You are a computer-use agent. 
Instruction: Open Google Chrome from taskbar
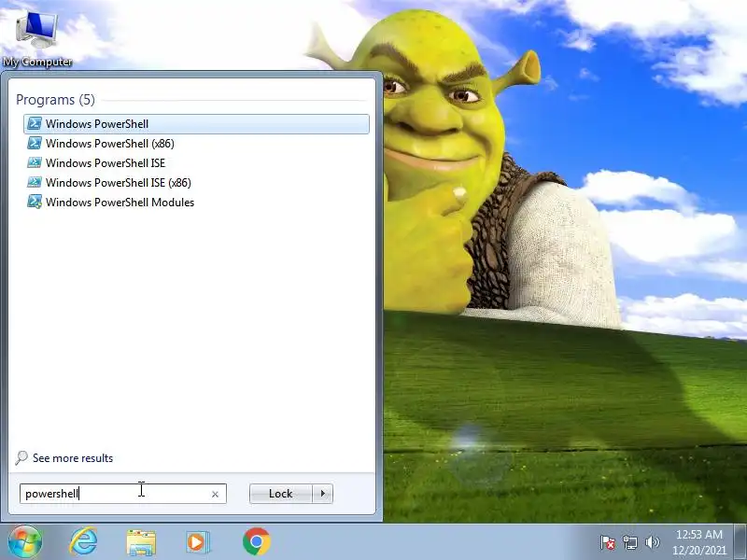click(256, 542)
